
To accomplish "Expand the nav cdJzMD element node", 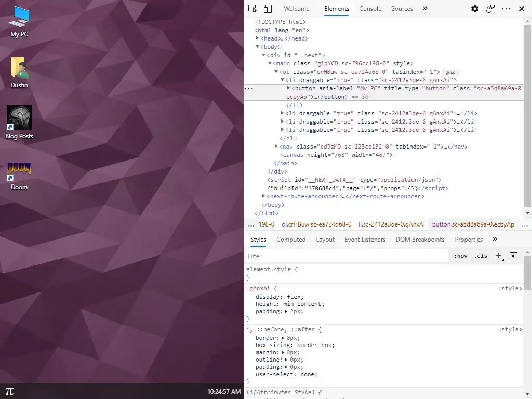I will [x=276, y=146].
